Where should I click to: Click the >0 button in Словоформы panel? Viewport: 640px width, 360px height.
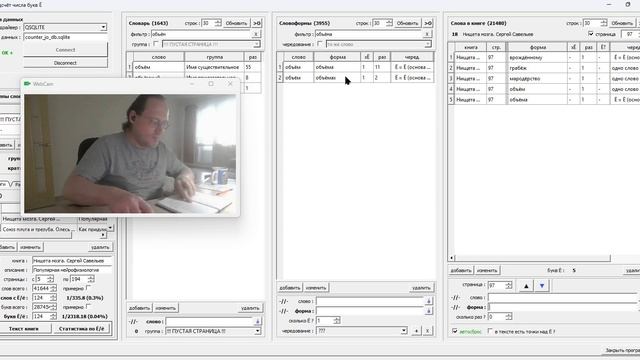coord(428,23)
